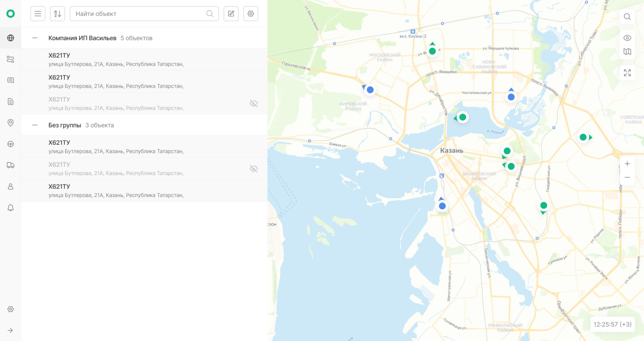Open the routes section in sidebar
644x341 pixels.
11,59
